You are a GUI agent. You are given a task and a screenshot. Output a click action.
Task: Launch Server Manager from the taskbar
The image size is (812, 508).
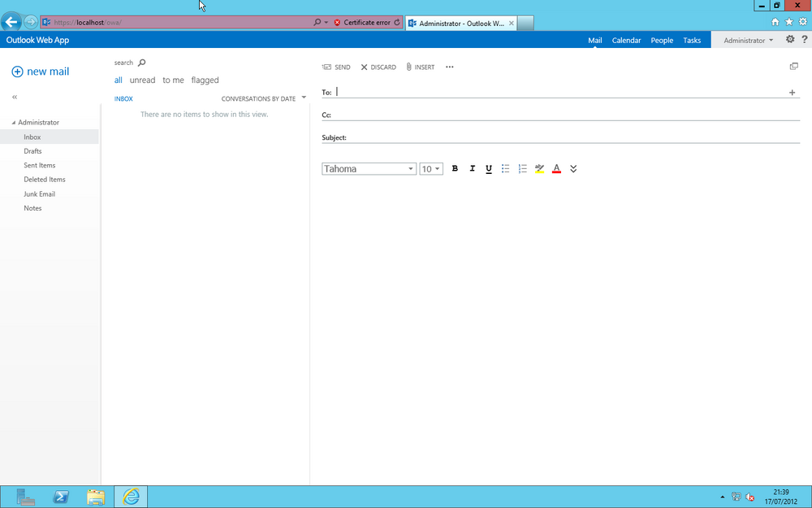coord(25,497)
